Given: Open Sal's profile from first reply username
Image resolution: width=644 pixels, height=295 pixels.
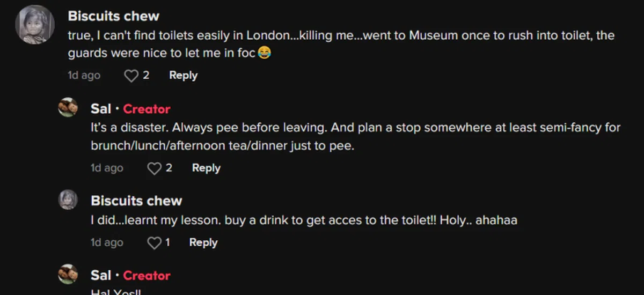Looking at the screenshot, I should coord(101,109).
